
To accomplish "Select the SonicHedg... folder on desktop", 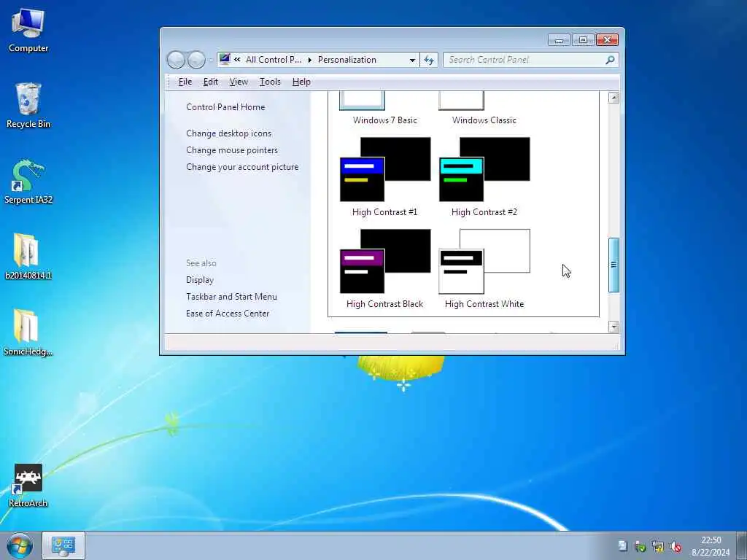I will (x=28, y=332).
